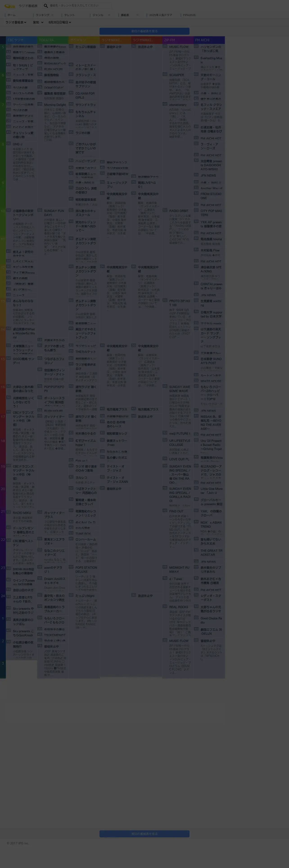Open the 木村拓哉 Flow program
Image resolution: width=289 pixels, height=868 pixels.
pos(210,250)
